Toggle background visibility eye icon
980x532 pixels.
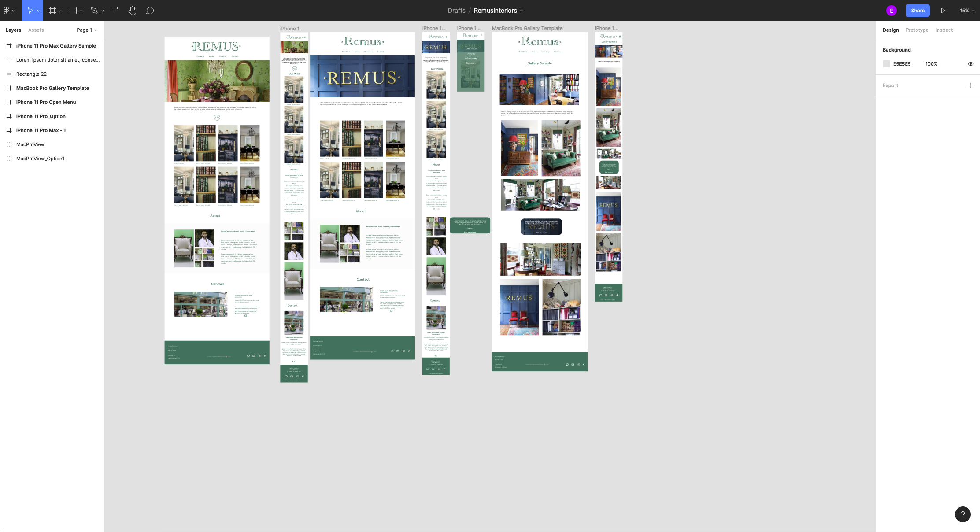pyautogui.click(x=970, y=64)
